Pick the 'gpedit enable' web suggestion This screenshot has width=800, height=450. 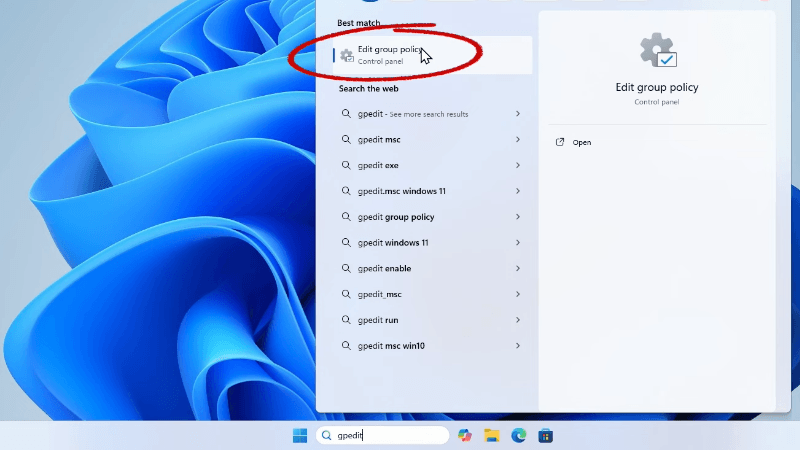pos(385,268)
